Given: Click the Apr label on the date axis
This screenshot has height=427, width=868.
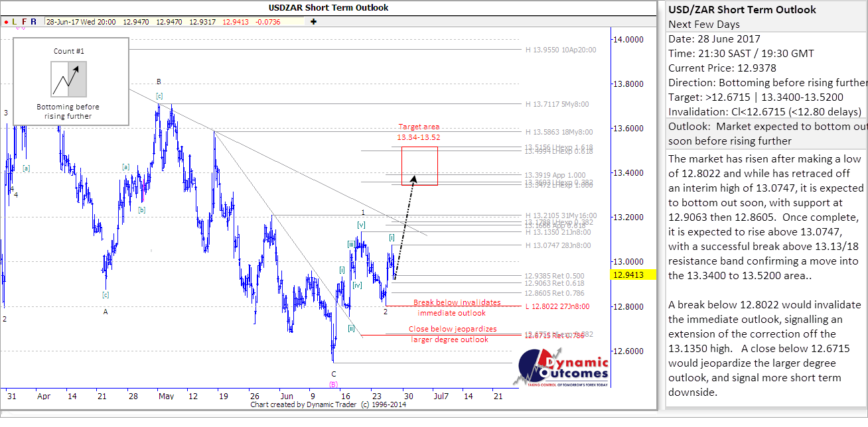Looking at the screenshot, I should 44,396.
